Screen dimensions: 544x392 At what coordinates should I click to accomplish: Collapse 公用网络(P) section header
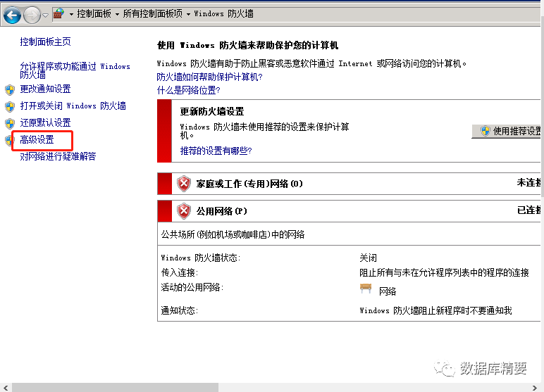click(x=349, y=211)
